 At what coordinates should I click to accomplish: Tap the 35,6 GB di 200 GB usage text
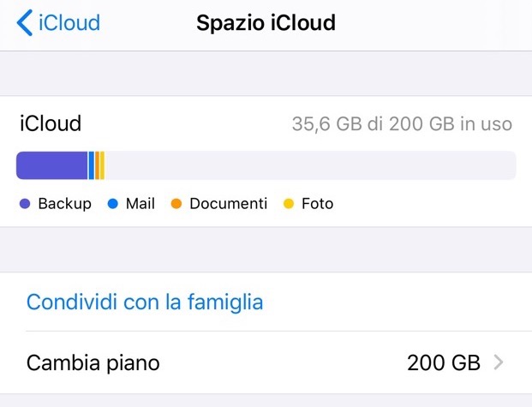pos(402,124)
